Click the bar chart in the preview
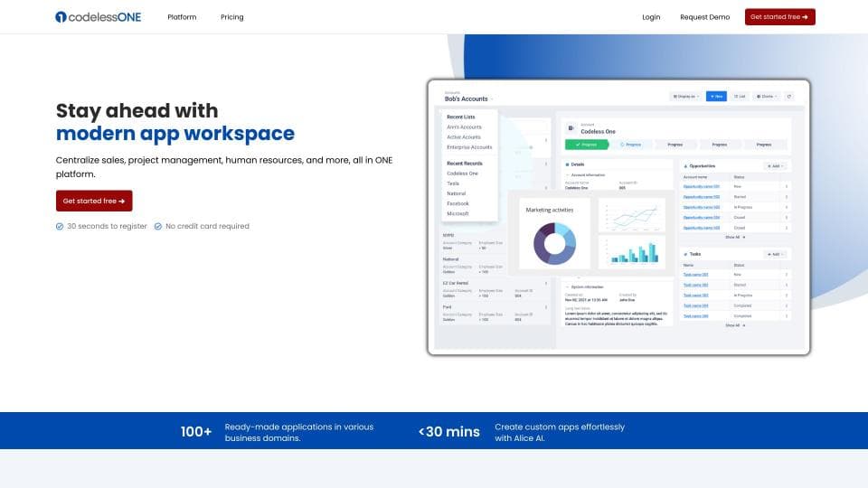This screenshot has width=868, height=488. pos(632,252)
